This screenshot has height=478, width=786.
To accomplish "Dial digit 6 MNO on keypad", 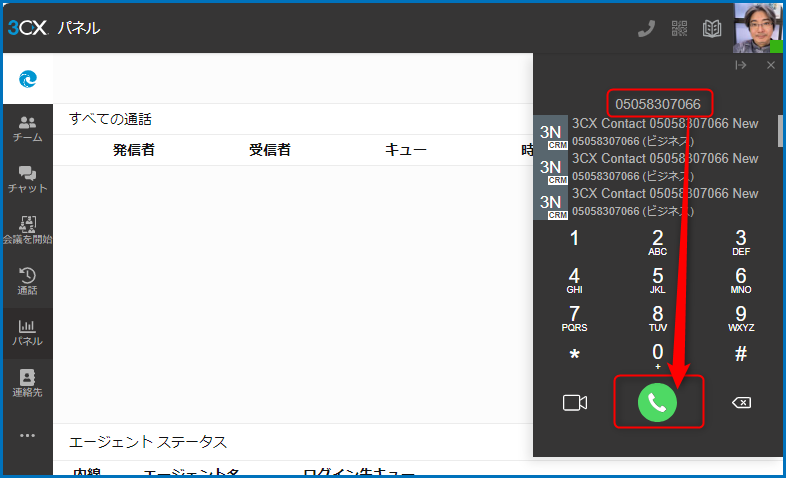I will [741, 281].
